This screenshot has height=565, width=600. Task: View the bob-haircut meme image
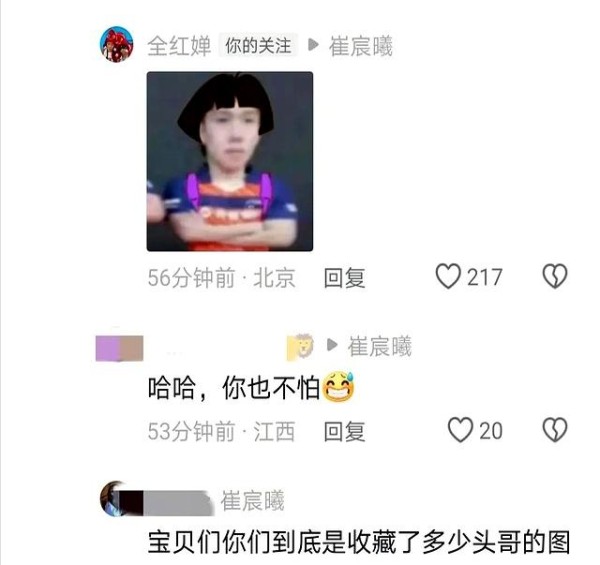(x=230, y=161)
